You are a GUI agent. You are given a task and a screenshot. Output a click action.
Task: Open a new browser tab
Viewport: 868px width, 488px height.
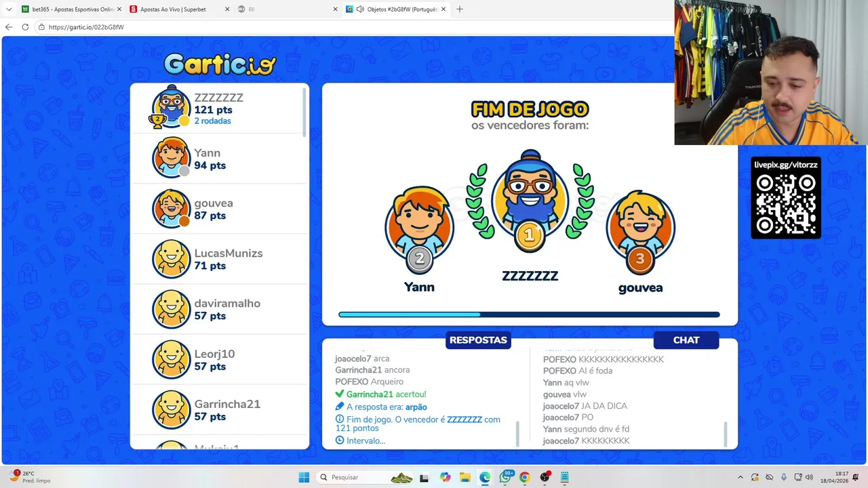[x=460, y=9]
